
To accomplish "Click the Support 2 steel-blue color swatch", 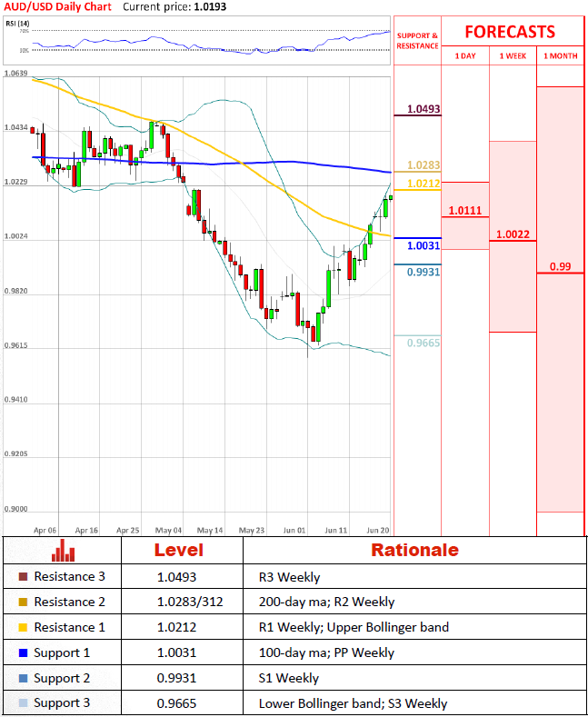I will coord(24,678).
